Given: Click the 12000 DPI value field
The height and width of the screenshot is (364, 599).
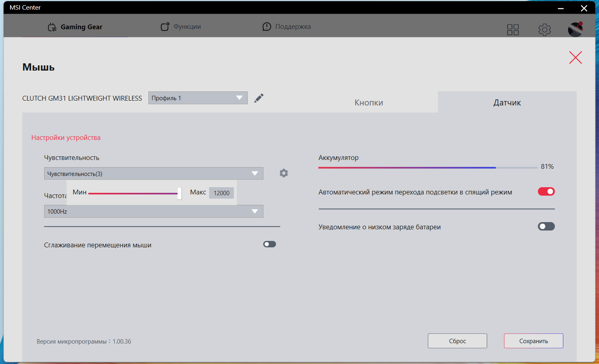Looking at the screenshot, I should tap(221, 193).
